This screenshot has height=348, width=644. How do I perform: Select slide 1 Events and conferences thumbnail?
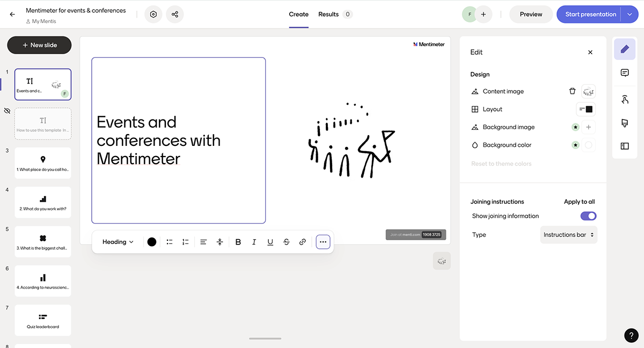click(43, 84)
